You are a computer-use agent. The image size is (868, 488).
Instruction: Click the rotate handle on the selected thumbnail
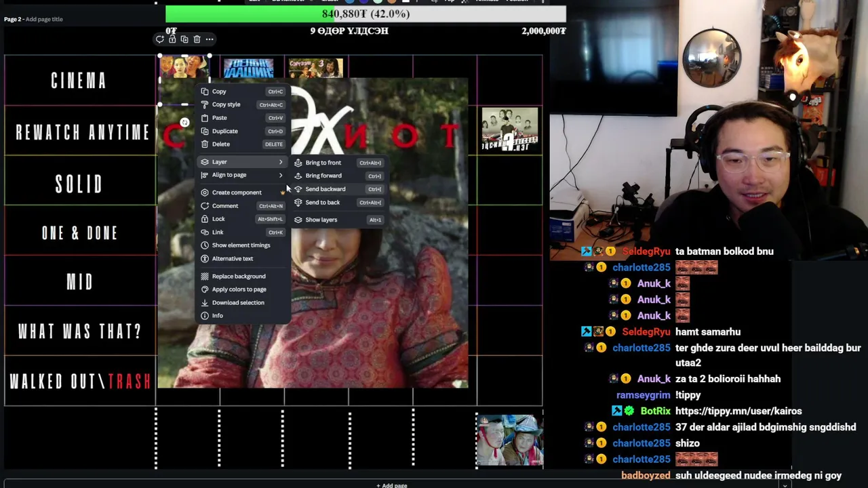(x=184, y=123)
